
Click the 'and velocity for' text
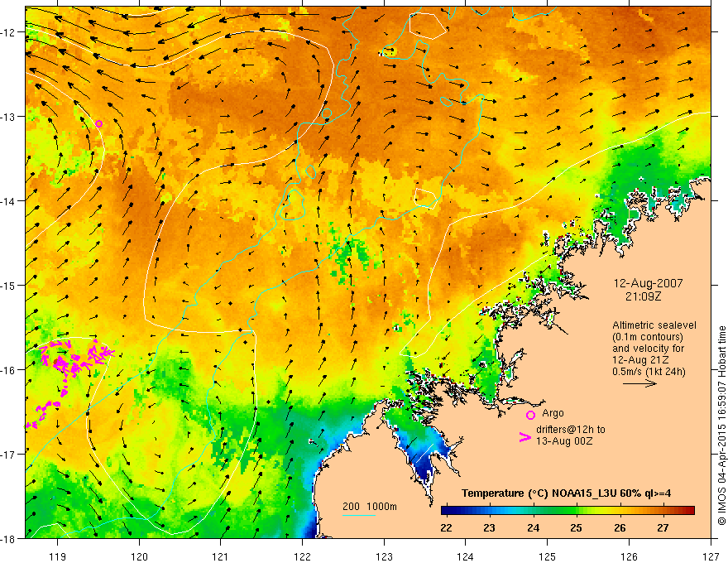[648, 348]
